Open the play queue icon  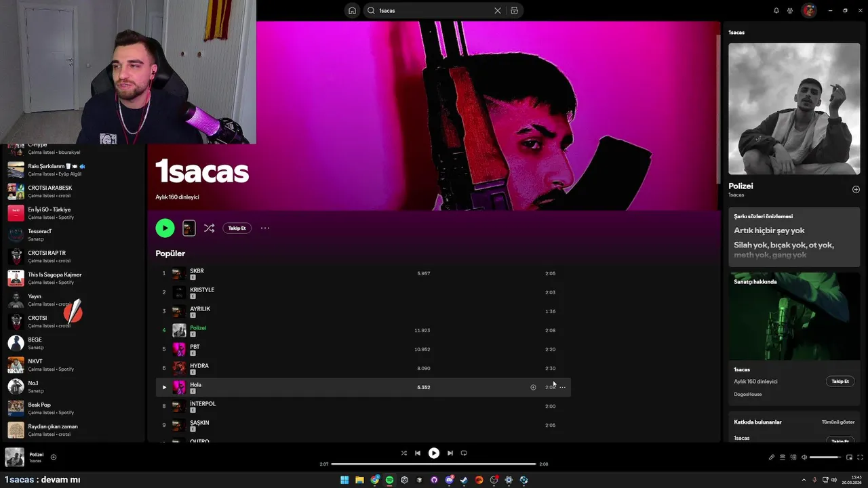coord(782,457)
